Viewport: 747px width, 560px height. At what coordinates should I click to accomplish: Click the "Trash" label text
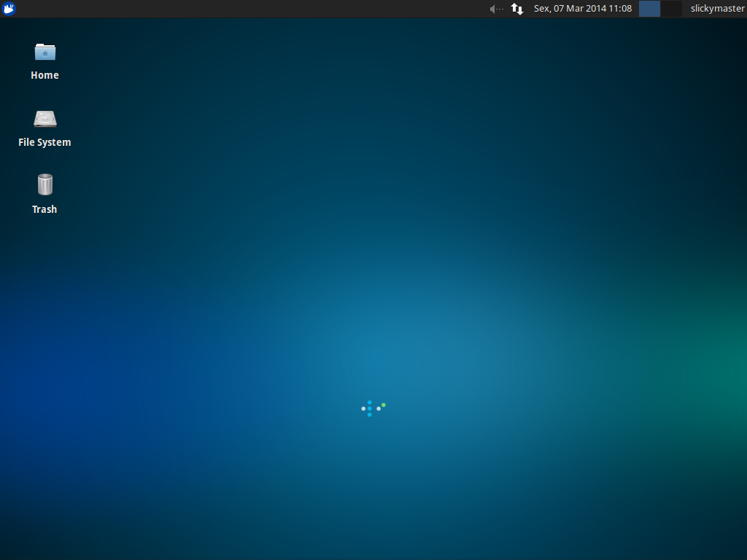(44, 209)
